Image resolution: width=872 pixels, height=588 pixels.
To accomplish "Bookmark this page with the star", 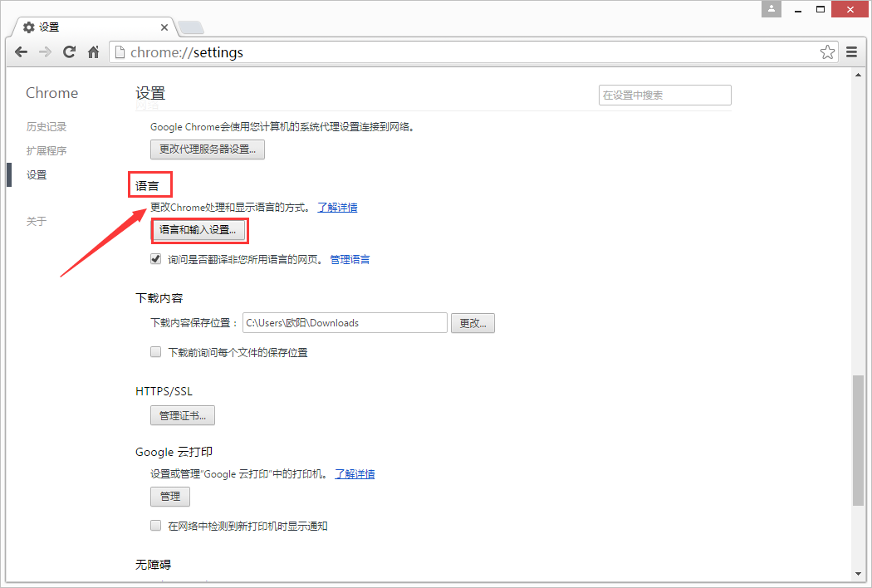I will tap(827, 52).
